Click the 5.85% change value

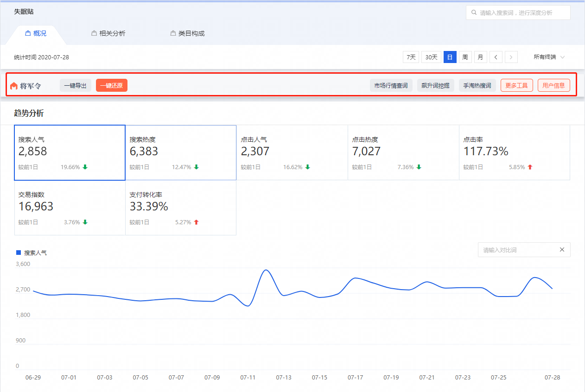tap(517, 167)
